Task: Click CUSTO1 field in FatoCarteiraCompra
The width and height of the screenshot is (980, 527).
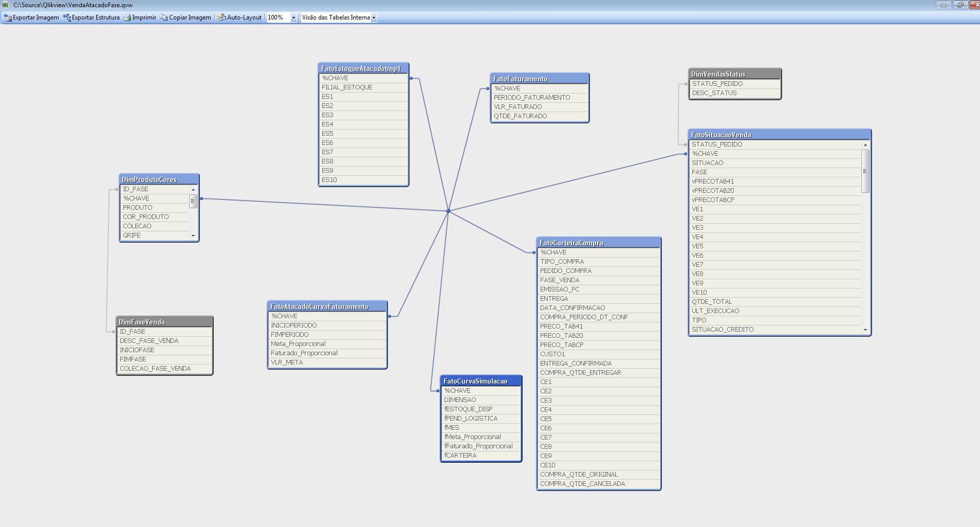Action: pos(599,354)
